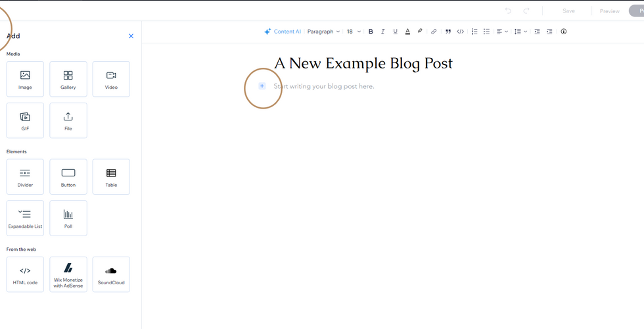This screenshot has width=644, height=329.
Task: Insert a Poll element
Action: pos(68,218)
